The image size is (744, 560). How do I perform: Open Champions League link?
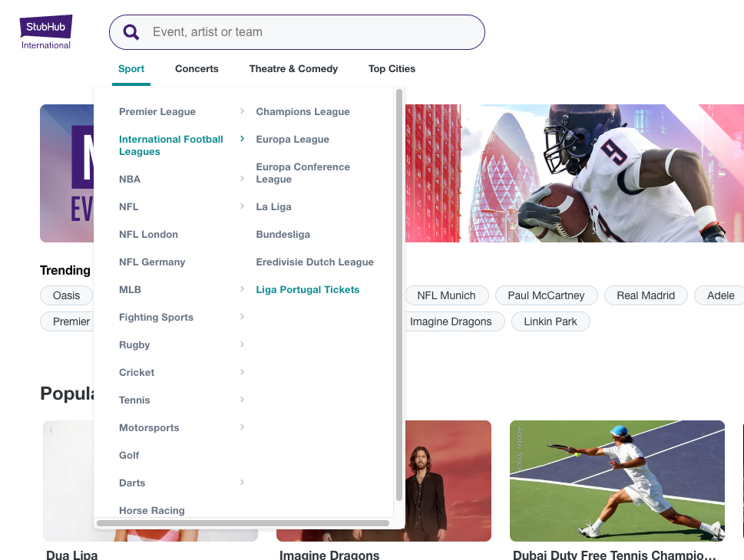(303, 112)
